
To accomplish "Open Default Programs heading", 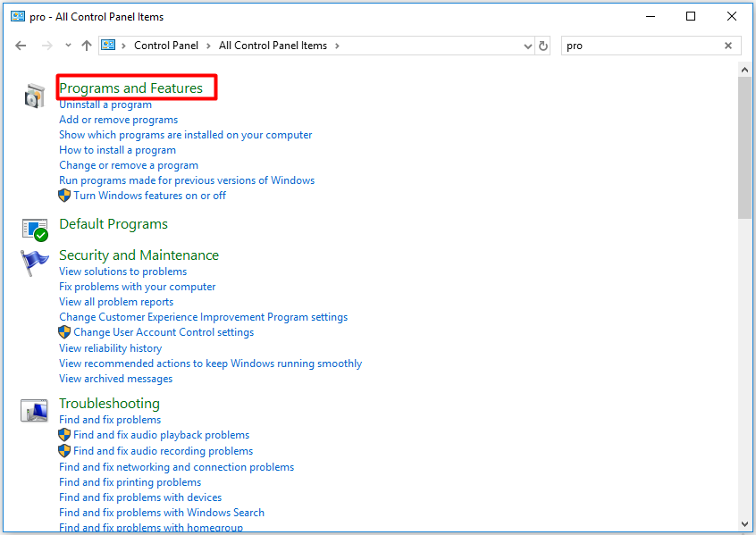I will coord(113,224).
